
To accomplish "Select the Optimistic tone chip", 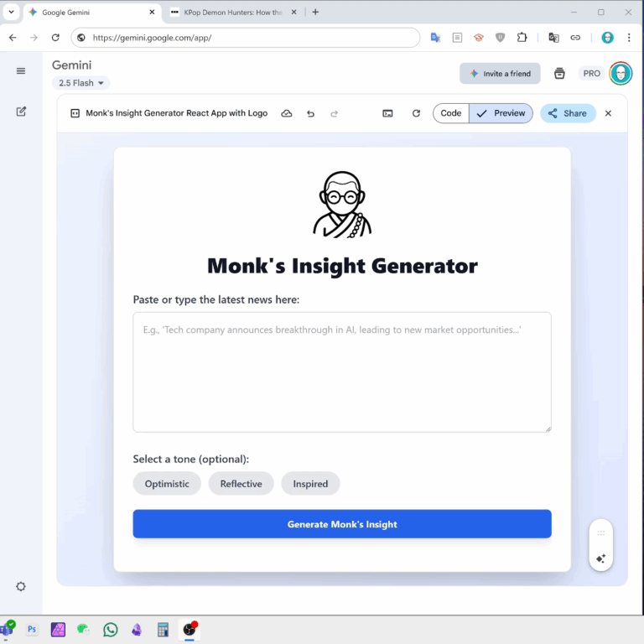I will (x=167, y=483).
